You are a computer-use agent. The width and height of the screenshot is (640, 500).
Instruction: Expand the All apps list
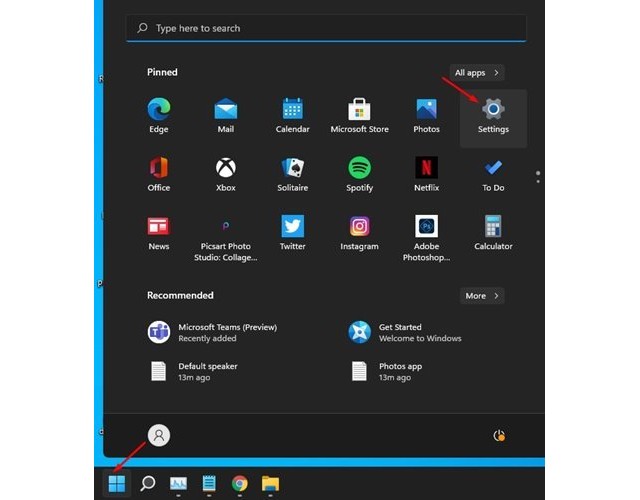click(x=478, y=73)
